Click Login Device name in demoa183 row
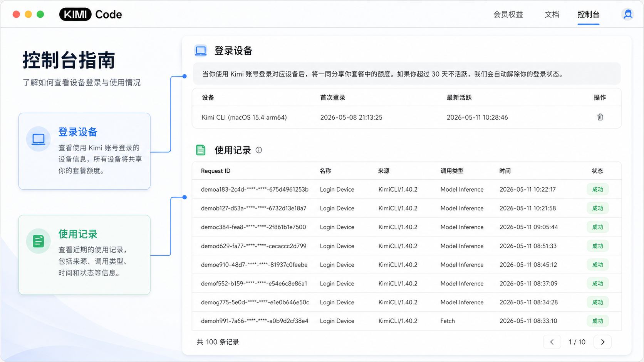Screen dimensions: 644x362 (x=337, y=189)
